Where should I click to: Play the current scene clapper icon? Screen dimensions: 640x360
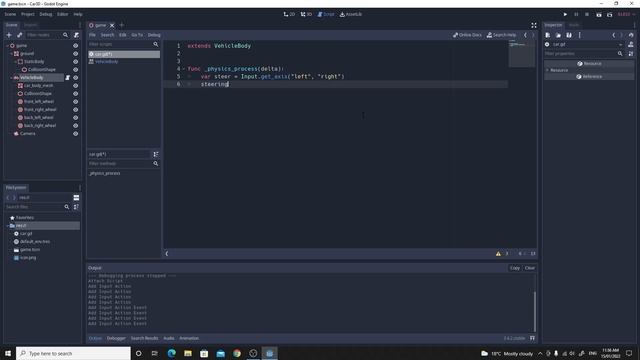598,14
